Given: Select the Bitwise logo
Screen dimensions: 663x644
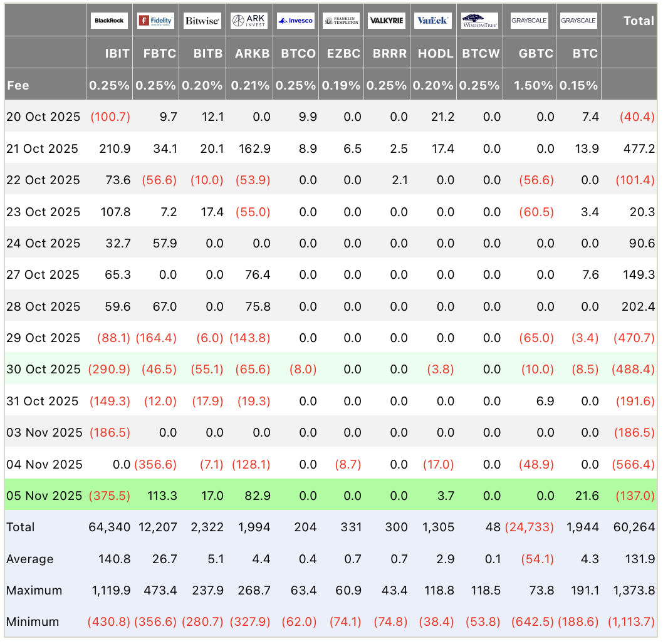Looking at the screenshot, I should 202,21.
